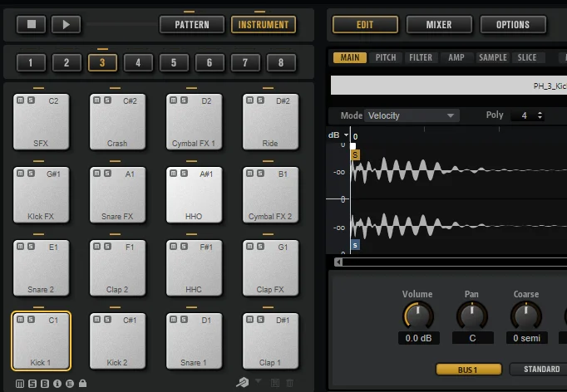
Task: Switch pads to PATTERN mode
Action: coord(192,25)
